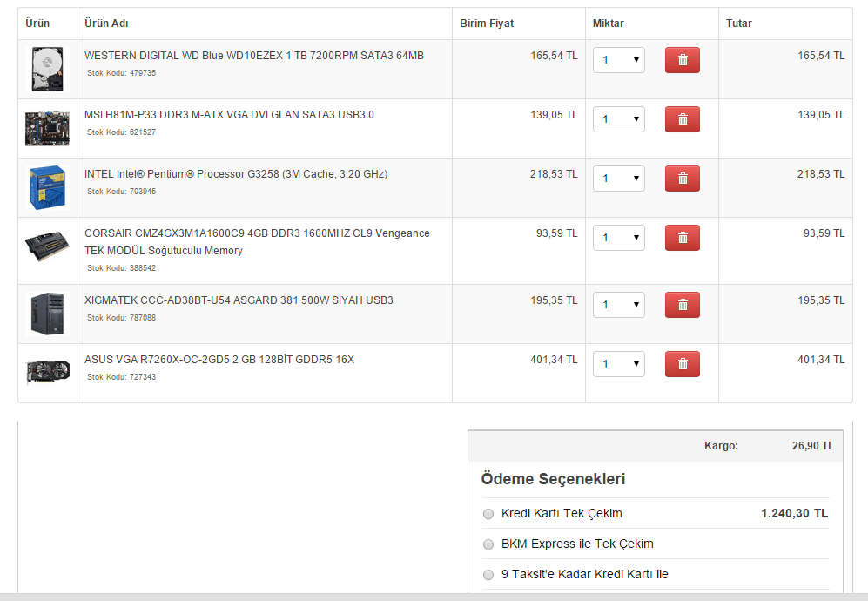Click stock code 621527 text
The height and width of the screenshot is (601, 868).
tap(121, 132)
